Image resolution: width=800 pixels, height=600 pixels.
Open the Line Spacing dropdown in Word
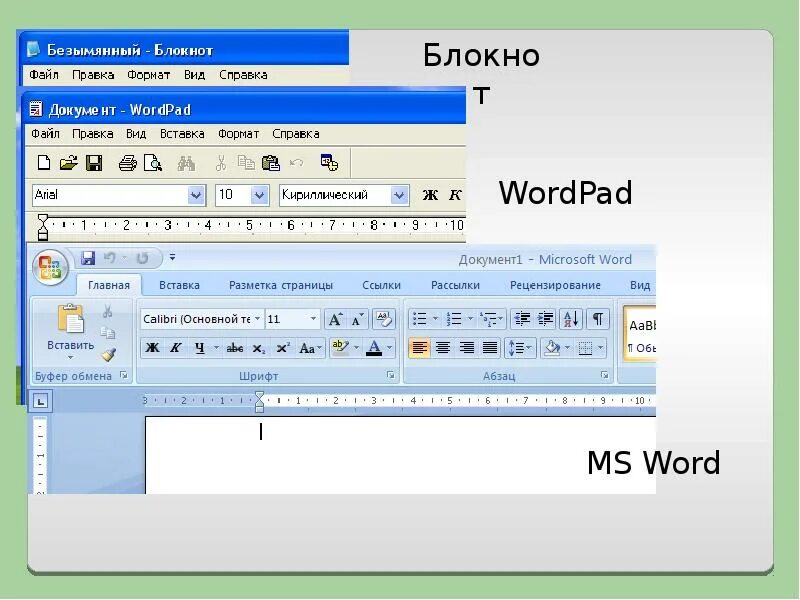(x=519, y=348)
